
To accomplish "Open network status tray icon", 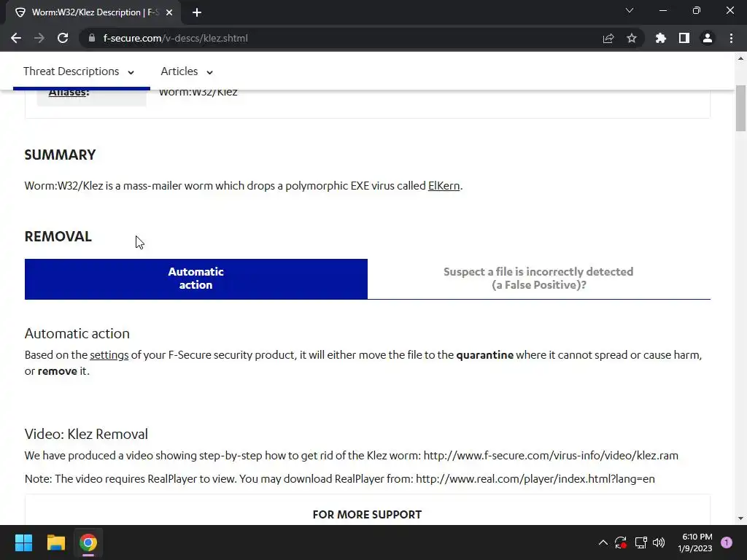I will tap(640, 542).
